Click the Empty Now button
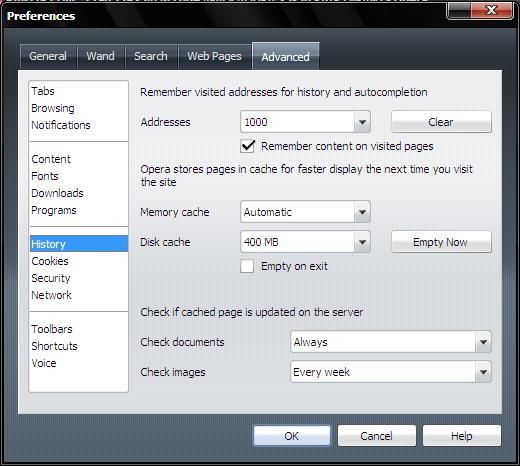Viewport: 520px width, 466px height. click(x=441, y=242)
